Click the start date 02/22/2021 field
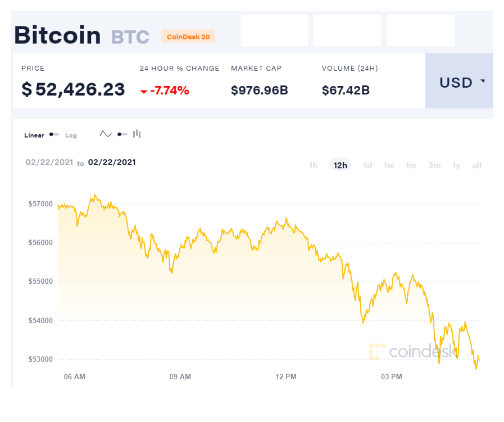 click(x=49, y=162)
